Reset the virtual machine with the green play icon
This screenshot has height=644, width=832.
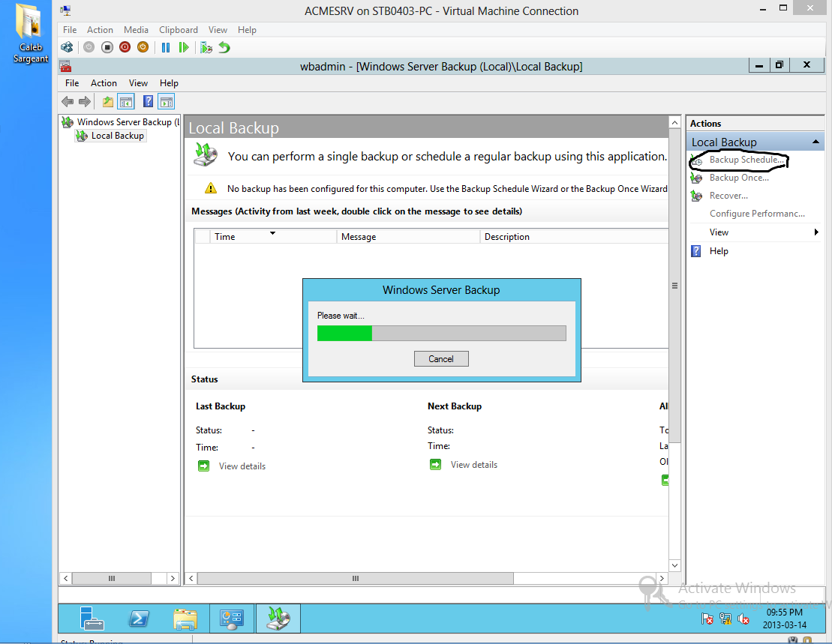click(x=184, y=48)
